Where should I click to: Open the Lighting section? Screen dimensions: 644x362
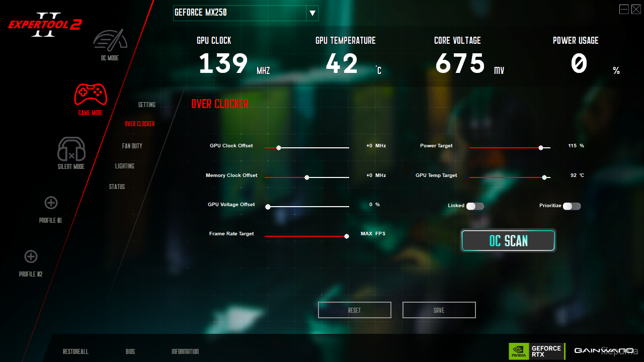click(x=125, y=166)
